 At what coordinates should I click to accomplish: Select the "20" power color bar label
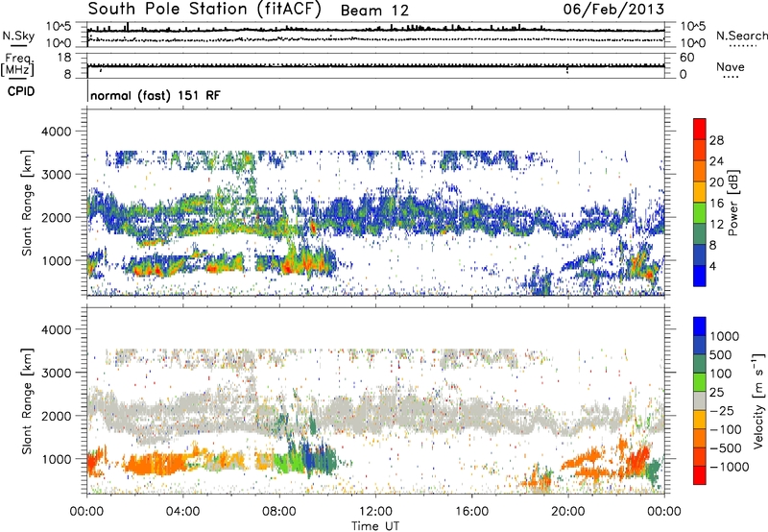[716, 182]
